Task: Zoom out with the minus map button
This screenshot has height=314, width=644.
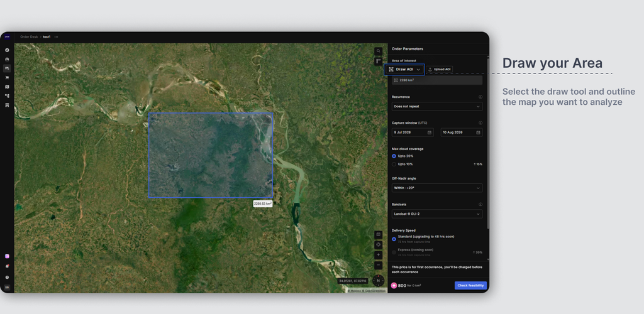Action: 378,265
